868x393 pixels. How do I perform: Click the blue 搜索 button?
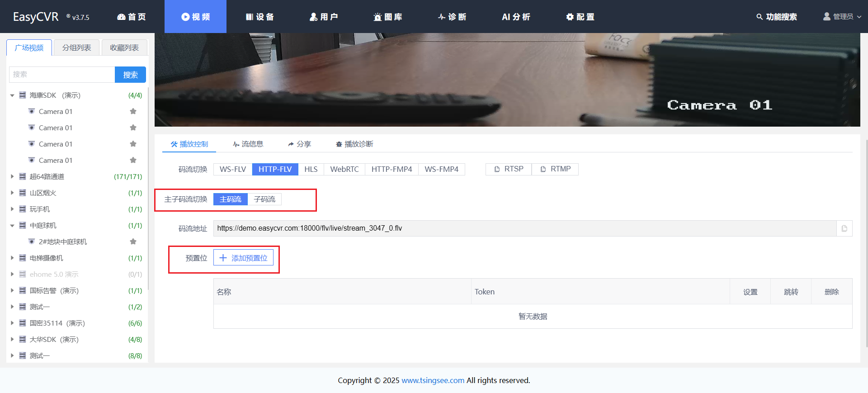click(131, 75)
